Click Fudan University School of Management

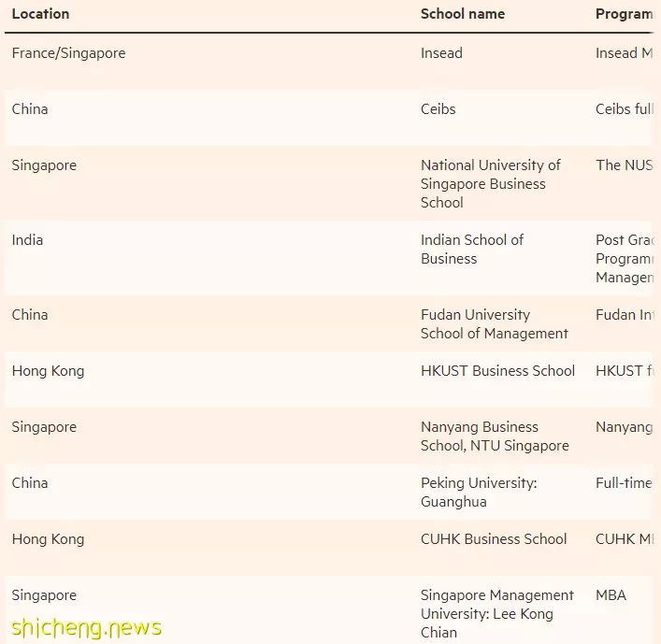pyautogui.click(x=494, y=324)
